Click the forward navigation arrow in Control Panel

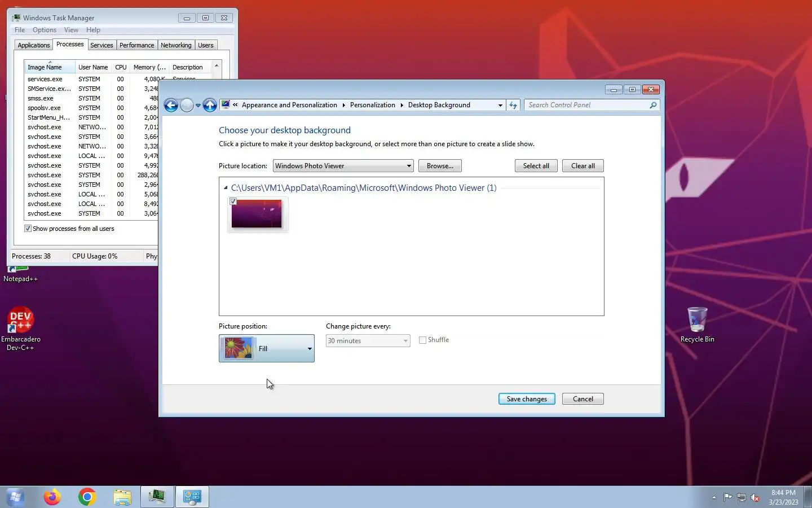tap(187, 105)
